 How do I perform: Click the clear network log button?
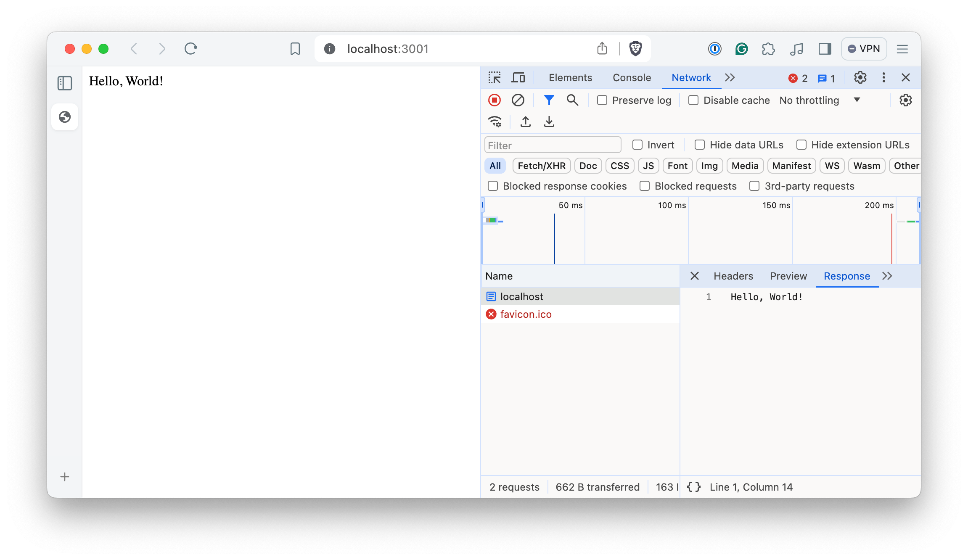tap(518, 100)
